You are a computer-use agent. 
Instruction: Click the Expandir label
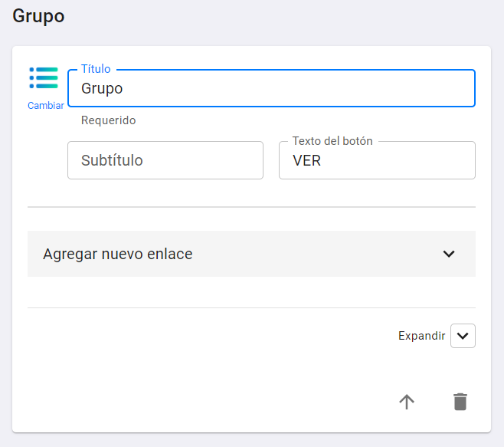[422, 336]
